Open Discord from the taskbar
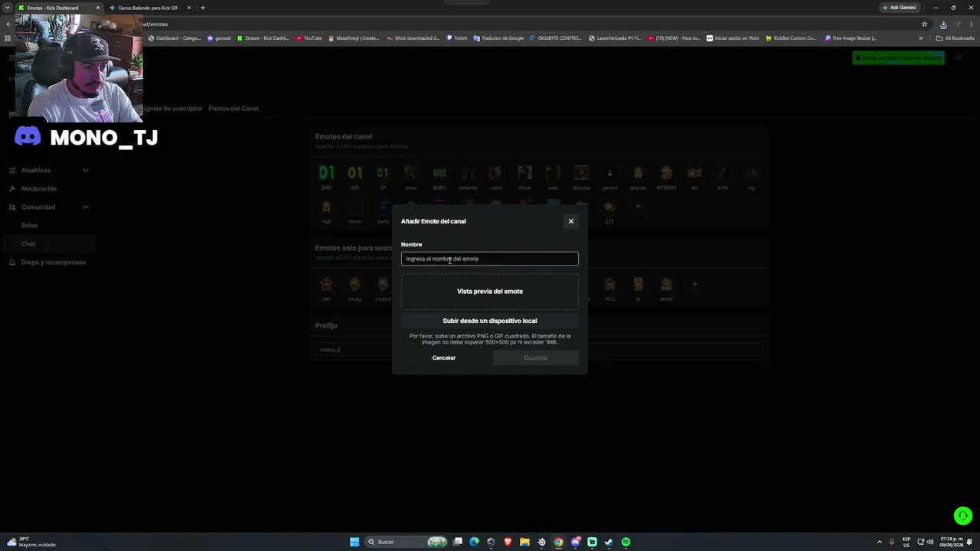Screen dimensions: 980x551 coord(575,542)
